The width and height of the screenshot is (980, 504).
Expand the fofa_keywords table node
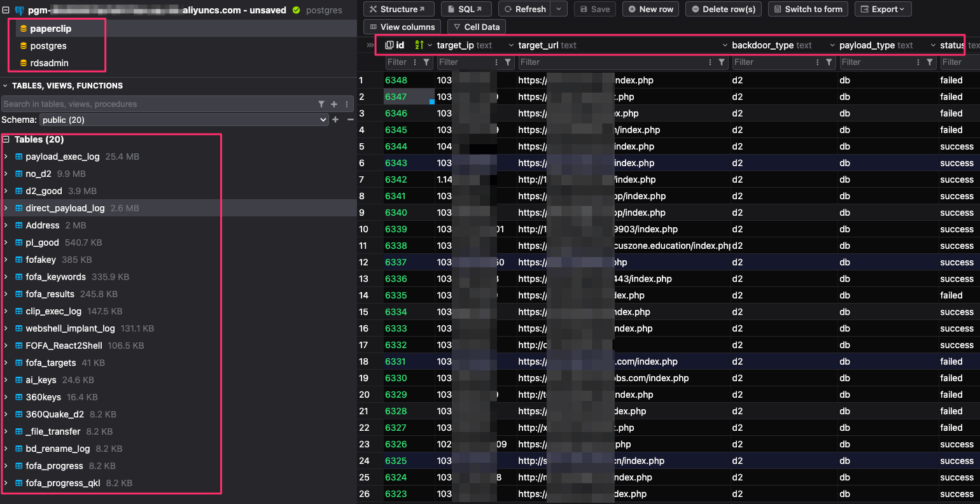tap(6, 277)
